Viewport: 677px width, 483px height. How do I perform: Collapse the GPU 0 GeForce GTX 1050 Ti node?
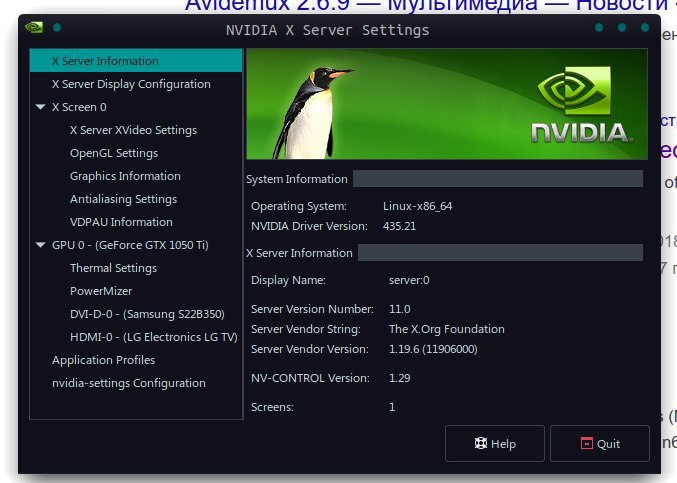tap(41, 245)
